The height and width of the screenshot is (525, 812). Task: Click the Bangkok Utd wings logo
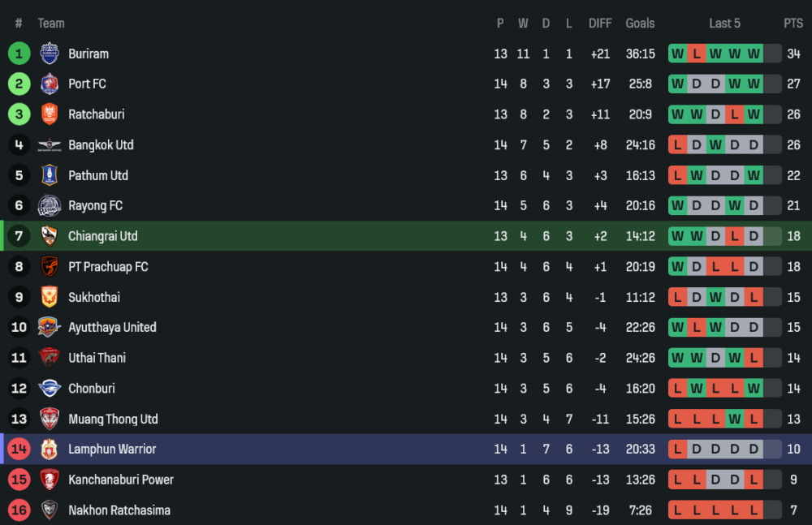point(50,145)
